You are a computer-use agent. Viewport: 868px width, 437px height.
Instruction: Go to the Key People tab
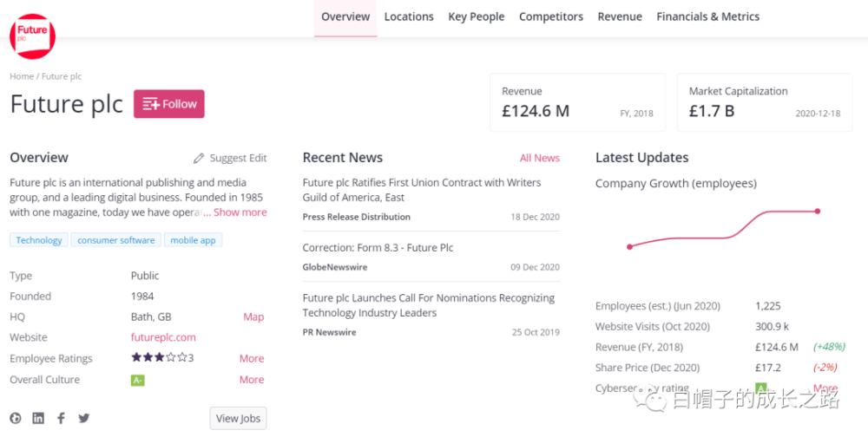476,16
